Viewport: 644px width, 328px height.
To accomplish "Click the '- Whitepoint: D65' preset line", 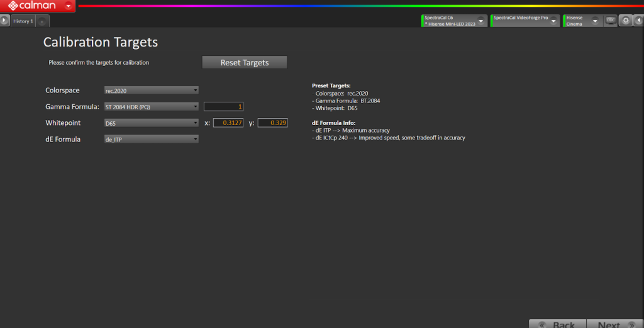I will [x=335, y=108].
